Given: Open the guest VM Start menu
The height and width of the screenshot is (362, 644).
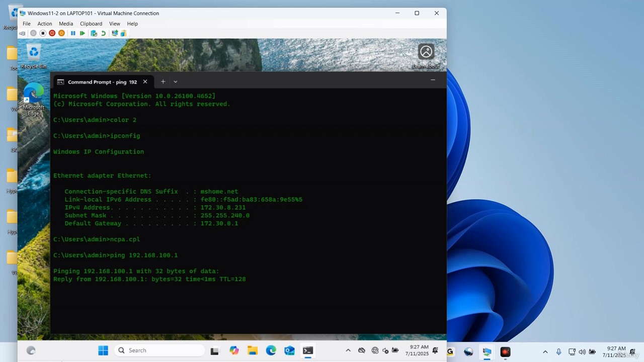Looking at the screenshot, I should (x=103, y=350).
